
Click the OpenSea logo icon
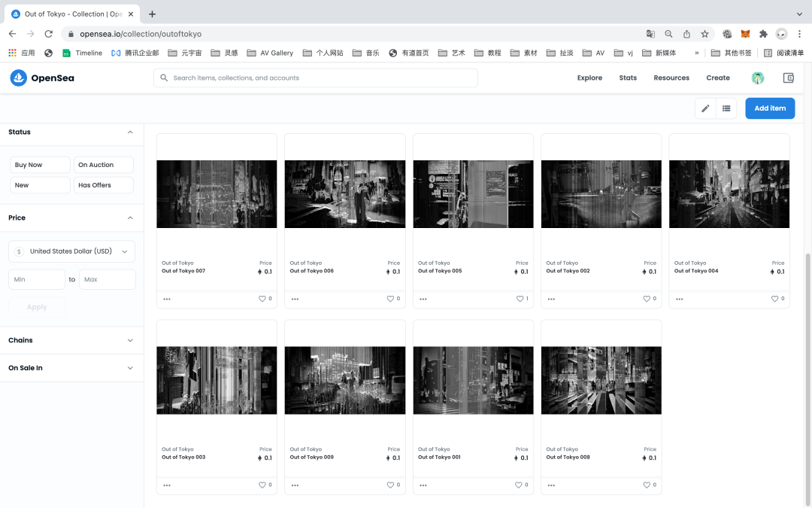point(19,78)
